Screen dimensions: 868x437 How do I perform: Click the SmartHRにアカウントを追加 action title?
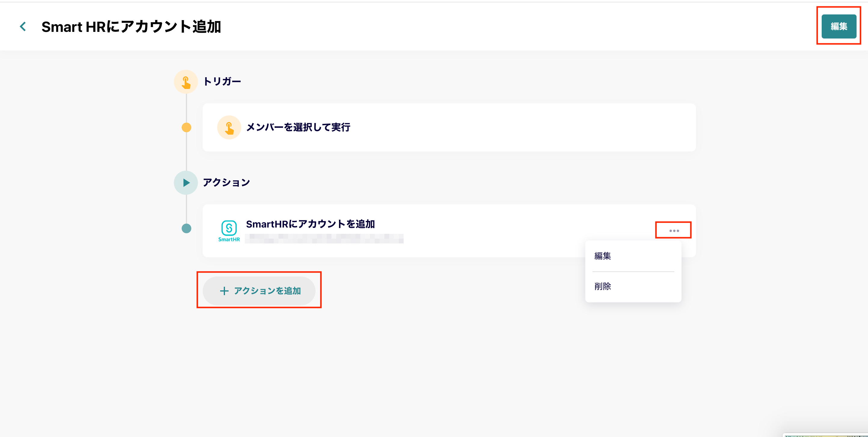tap(310, 224)
